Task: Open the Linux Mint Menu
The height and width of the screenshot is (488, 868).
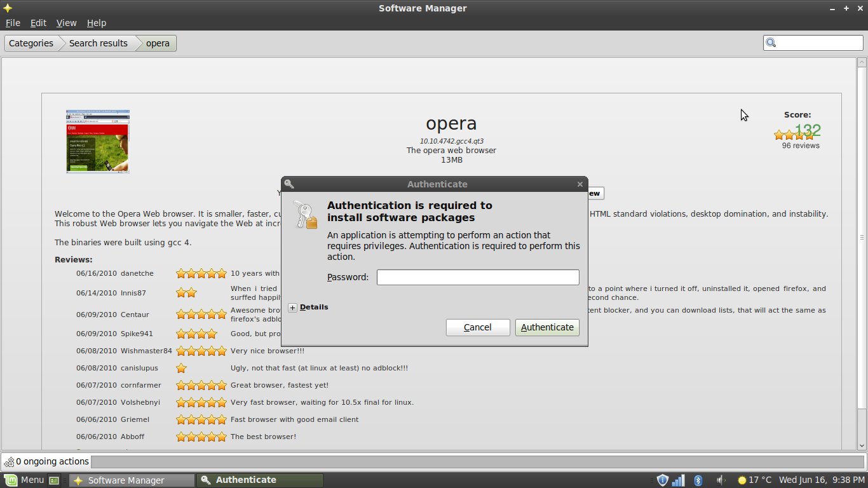Action: click(25, 480)
